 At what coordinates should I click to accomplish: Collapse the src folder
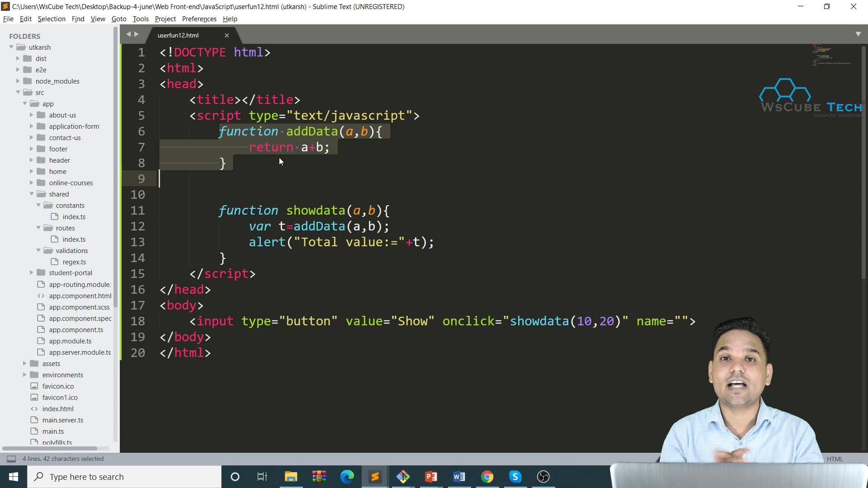(18, 92)
